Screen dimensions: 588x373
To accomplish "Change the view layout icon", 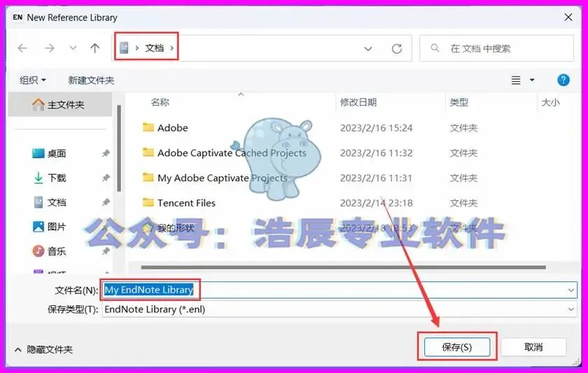I will pyautogui.click(x=516, y=80).
